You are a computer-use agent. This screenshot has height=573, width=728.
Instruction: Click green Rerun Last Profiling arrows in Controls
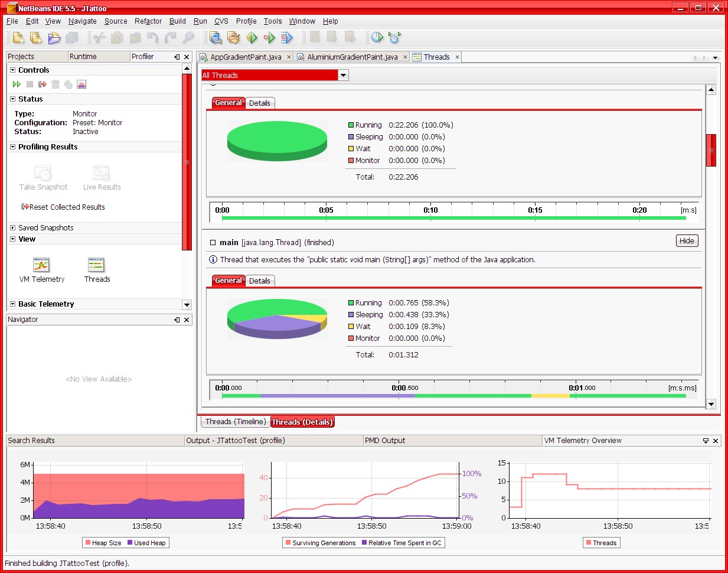point(17,84)
